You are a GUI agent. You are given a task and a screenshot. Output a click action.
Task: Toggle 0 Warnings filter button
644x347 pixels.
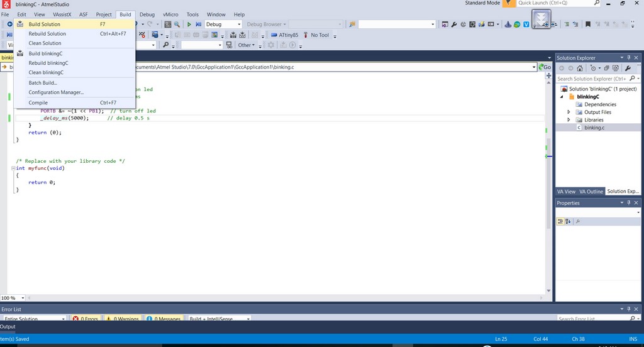pos(123,319)
